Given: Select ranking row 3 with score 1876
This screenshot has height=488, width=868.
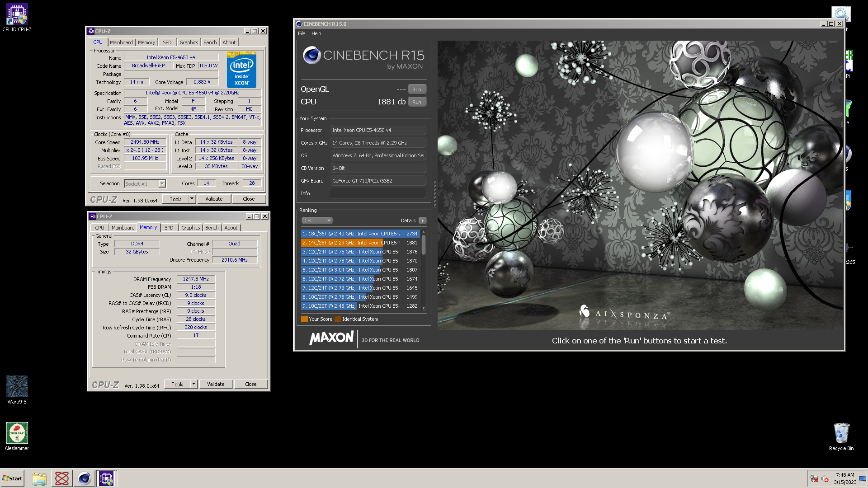Looking at the screenshot, I should click(x=360, y=252).
